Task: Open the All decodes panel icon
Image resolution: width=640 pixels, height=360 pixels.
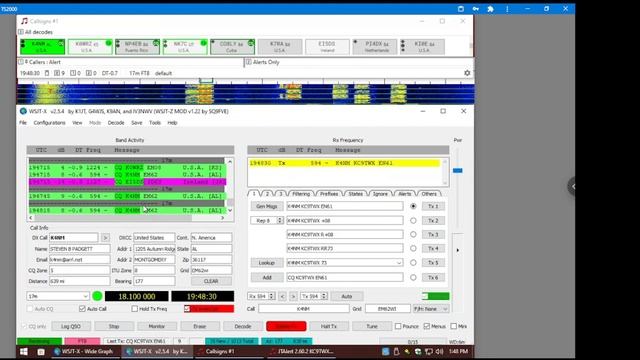Action: click(21, 32)
